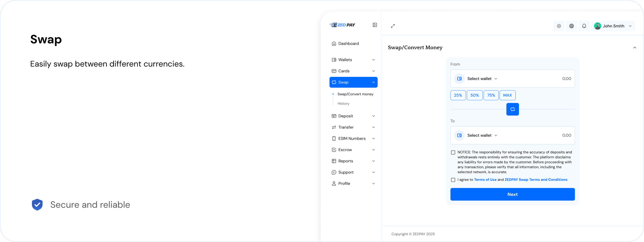Select the Swap menu icon

point(334,82)
